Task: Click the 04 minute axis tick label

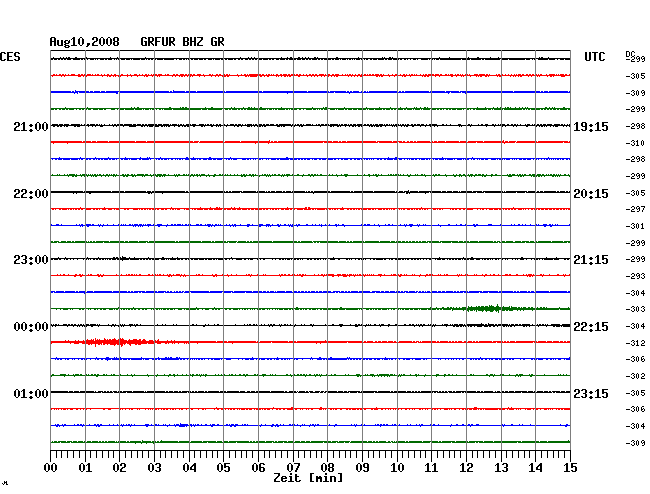Action: [189, 467]
